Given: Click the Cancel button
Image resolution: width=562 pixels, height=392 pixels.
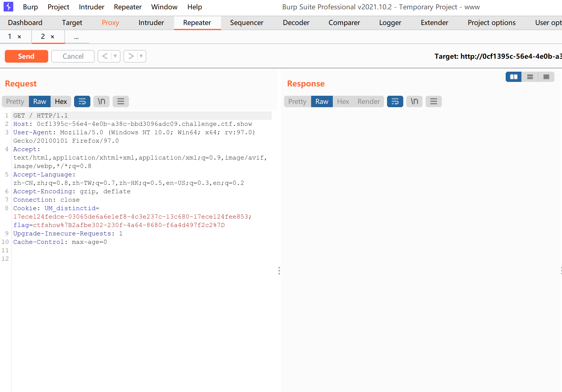Looking at the screenshot, I should (x=73, y=56).
